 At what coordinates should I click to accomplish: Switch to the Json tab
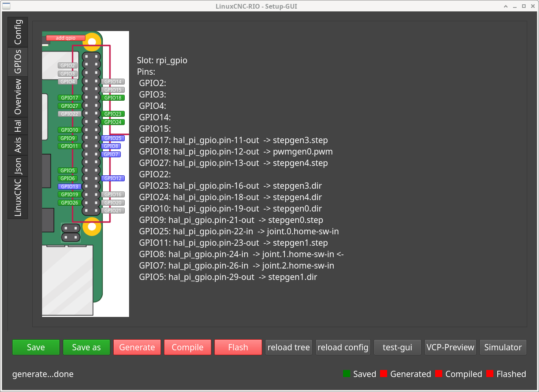pos(18,166)
